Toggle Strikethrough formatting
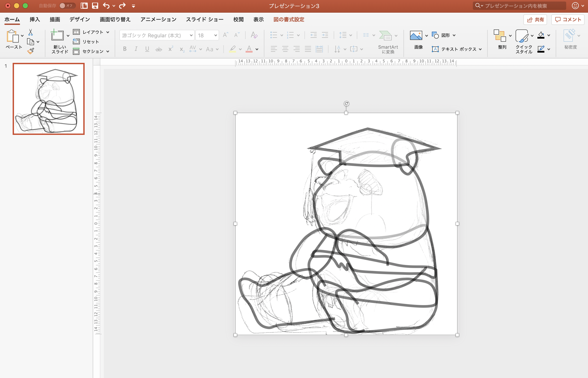 159,49
